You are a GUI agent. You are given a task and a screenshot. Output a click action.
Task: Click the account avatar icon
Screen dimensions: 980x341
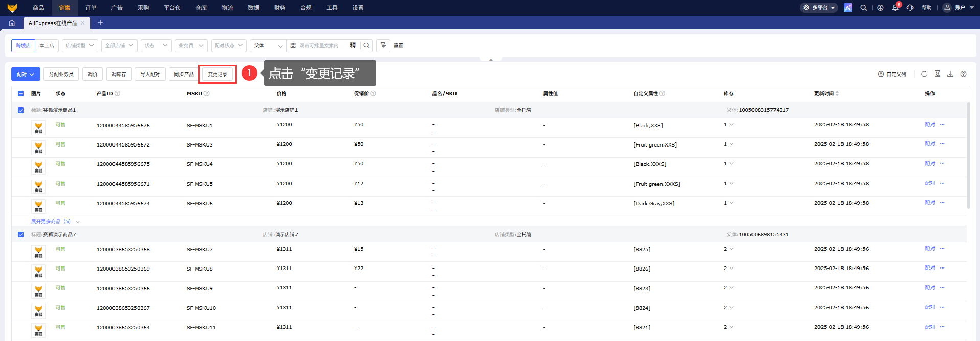[947, 8]
